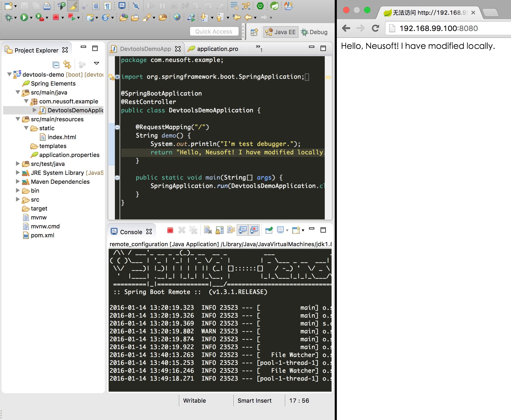
Task: Select Spring Elements in the tree
Action: pos(53,83)
